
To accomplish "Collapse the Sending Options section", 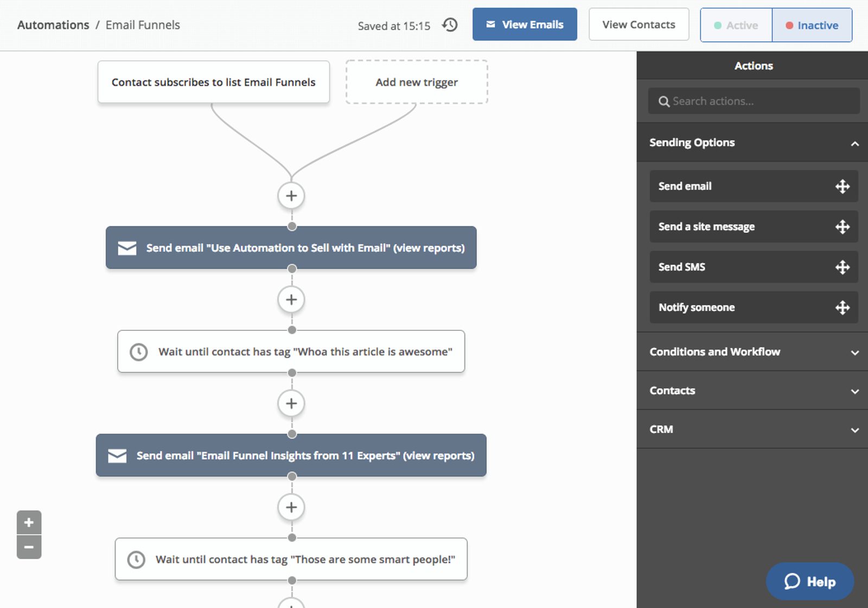I will pyautogui.click(x=856, y=144).
